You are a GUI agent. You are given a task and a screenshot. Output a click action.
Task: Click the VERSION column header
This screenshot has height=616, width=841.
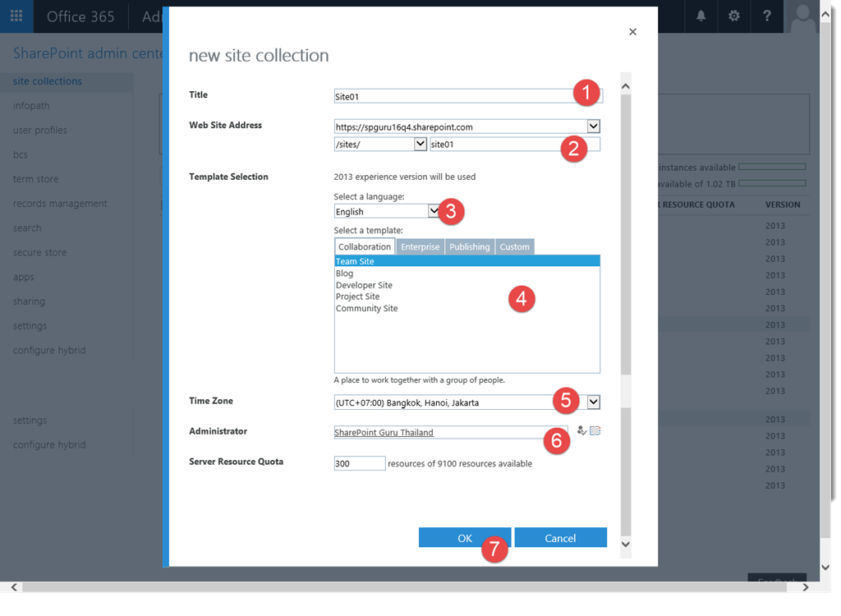pyautogui.click(x=783, y=205)
